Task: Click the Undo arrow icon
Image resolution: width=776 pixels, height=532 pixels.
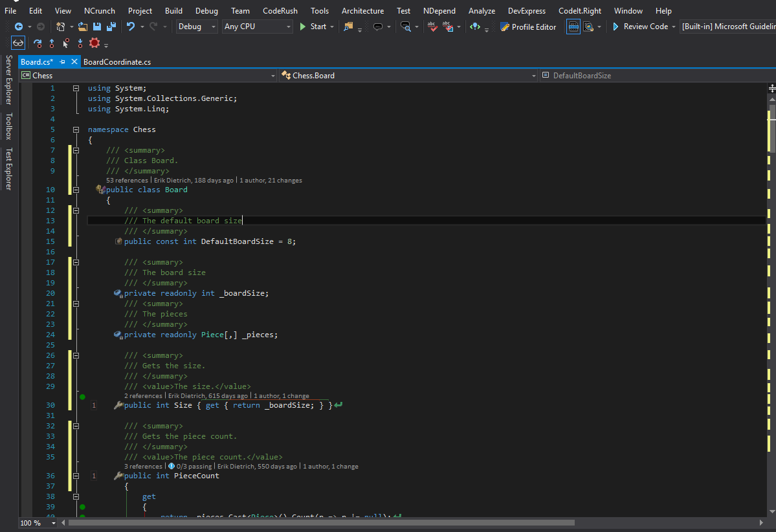Action: [131, 27]
